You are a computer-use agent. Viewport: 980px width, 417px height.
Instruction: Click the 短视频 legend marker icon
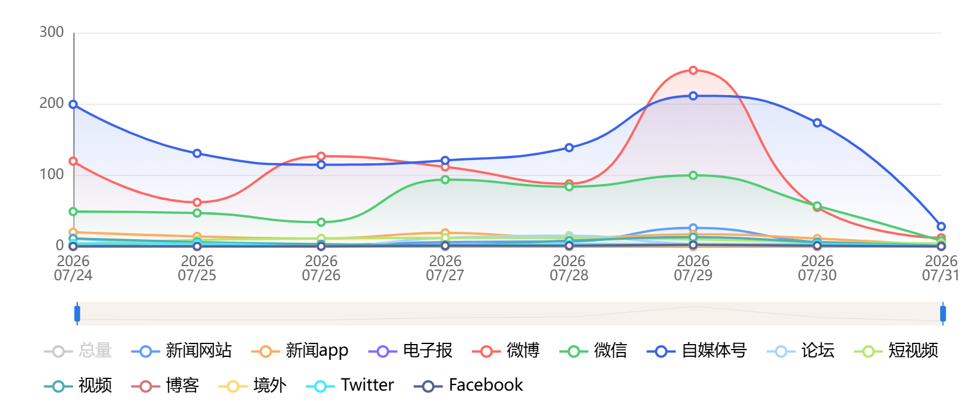coord(868,351)
